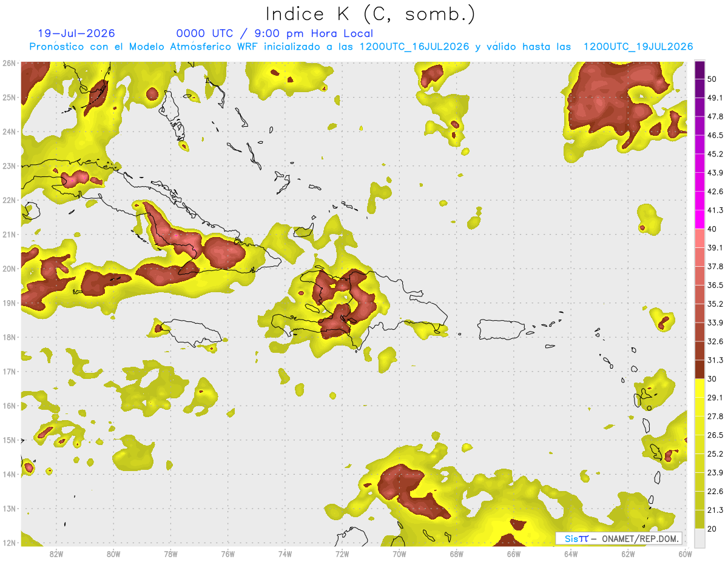Click the 24N latitude axis label

[x=8, y=132]
